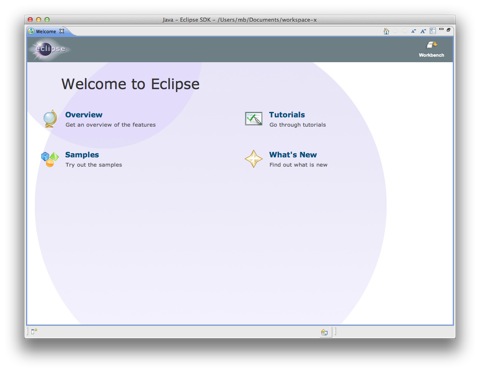Image resolution: width=480 pixels, height=372 pixels.
Task: Click the fast view icon in status bar
Action: 34,331
